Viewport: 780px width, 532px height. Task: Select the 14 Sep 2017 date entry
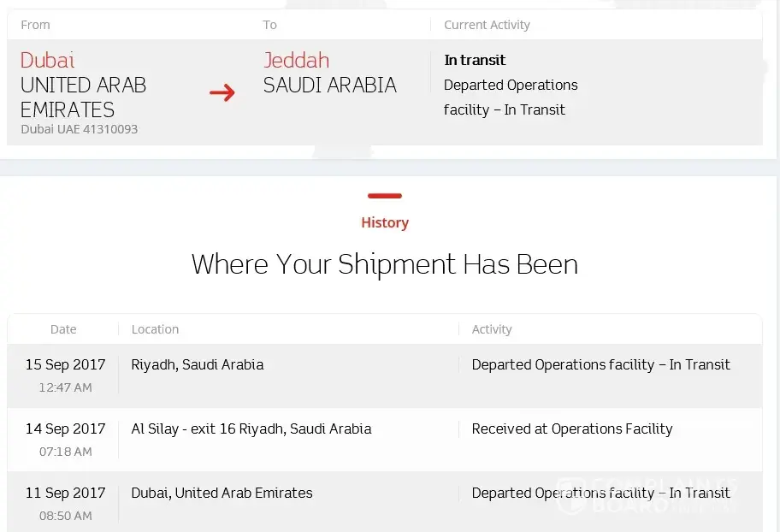65,429
